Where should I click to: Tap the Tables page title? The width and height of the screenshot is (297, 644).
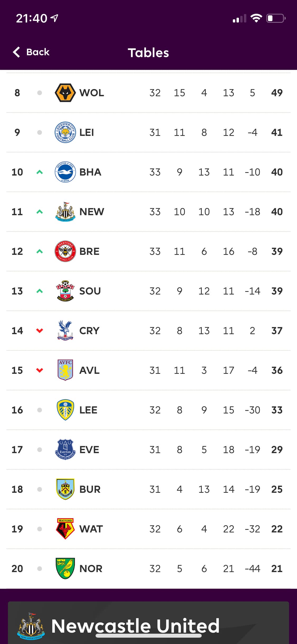(148, 53)
